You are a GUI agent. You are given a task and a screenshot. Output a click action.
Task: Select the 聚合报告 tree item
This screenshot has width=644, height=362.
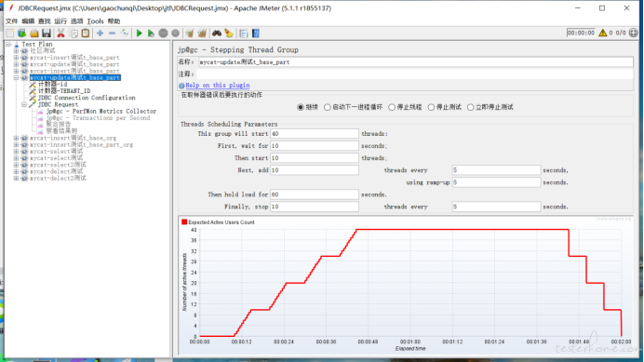click(59, 124)
